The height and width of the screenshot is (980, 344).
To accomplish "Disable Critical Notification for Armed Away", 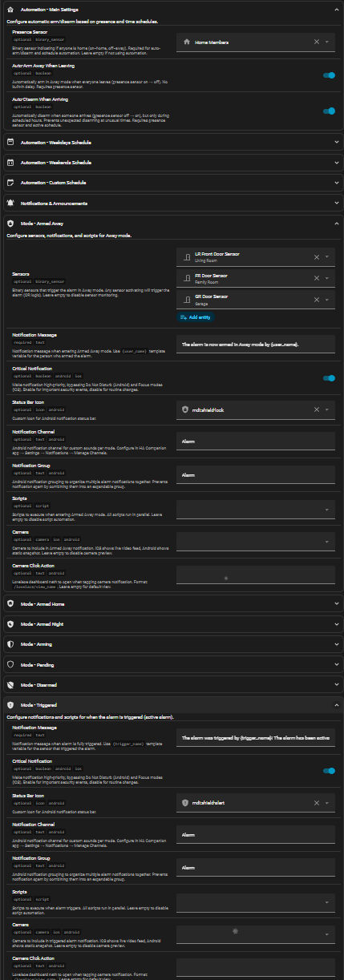I will (x=329, y=378).
